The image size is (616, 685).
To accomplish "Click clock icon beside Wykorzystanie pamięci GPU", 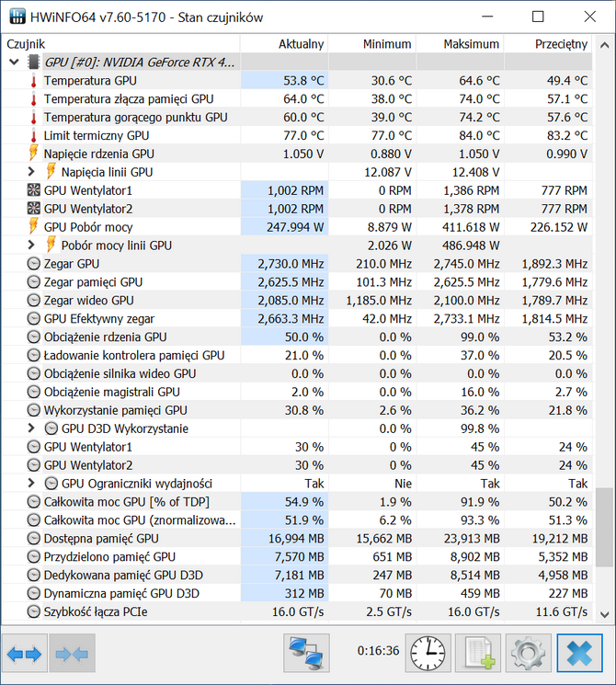I will (x=34, y=410).
